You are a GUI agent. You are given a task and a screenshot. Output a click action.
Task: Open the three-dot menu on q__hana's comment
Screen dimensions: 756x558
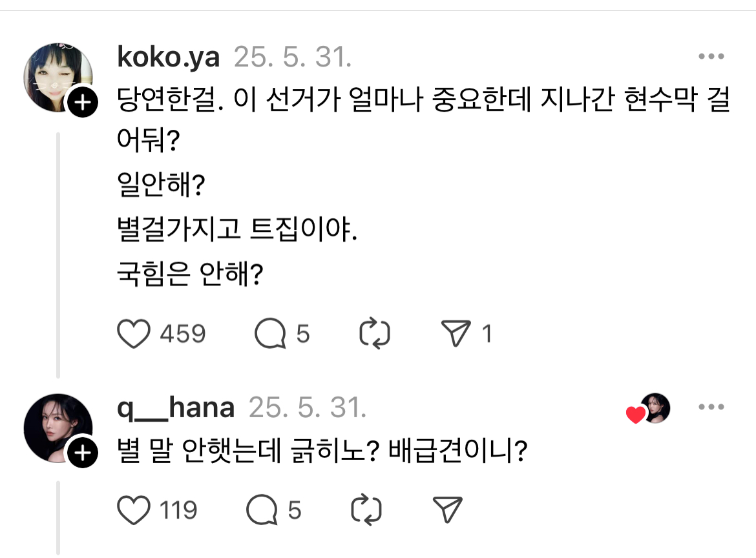point(712,406)
